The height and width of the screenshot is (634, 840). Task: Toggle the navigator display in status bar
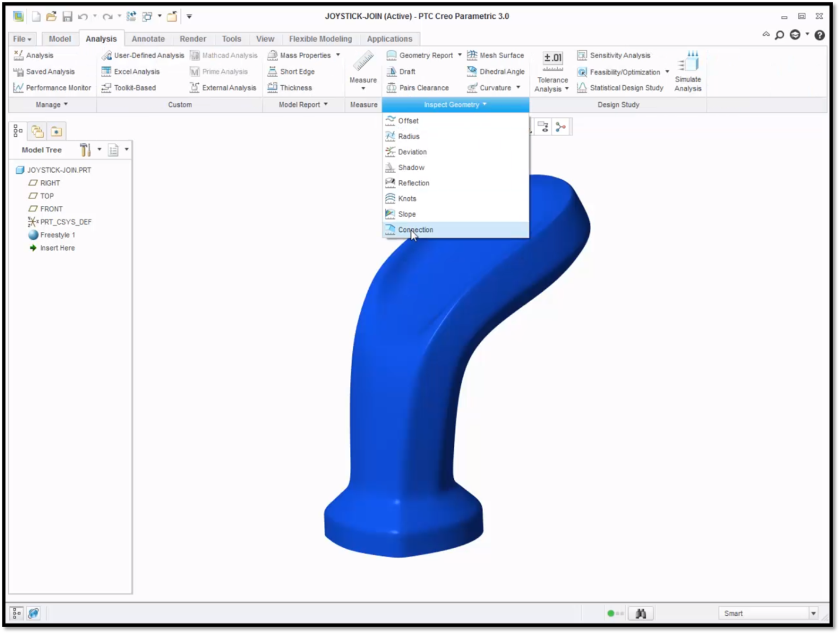(16, 613)
